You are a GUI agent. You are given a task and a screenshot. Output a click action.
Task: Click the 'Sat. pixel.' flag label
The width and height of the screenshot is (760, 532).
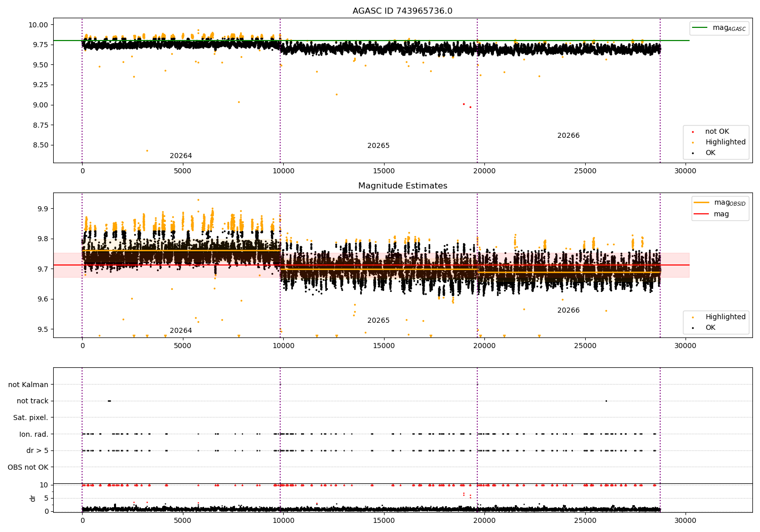coord(30,418)
